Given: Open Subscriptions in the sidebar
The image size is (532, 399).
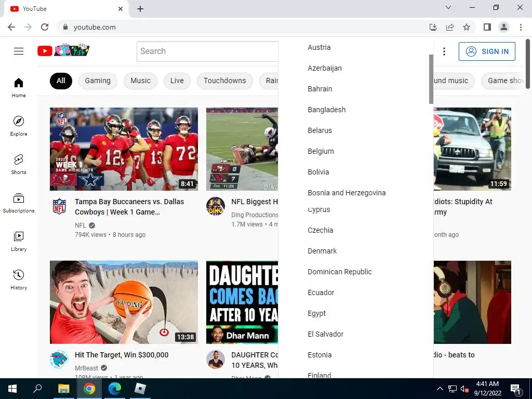Looking at the screenshot, I should click(19, 203).
